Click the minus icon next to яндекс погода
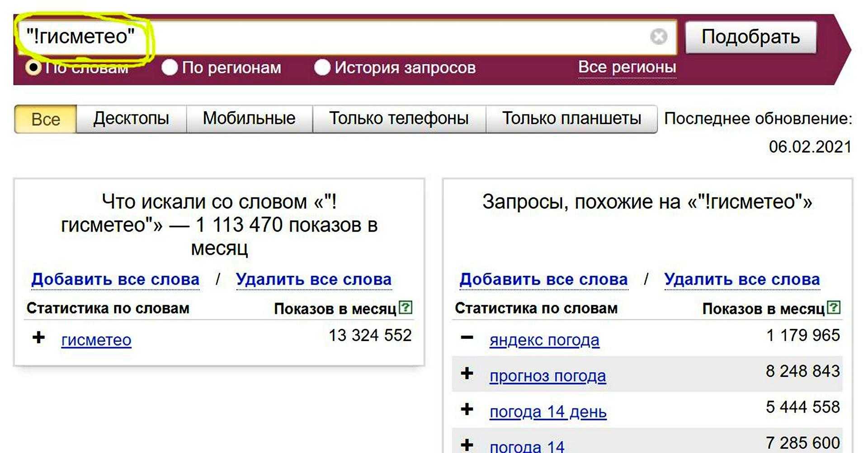The height and width of the screenshot is (453, 868). (x=467, y=337)
